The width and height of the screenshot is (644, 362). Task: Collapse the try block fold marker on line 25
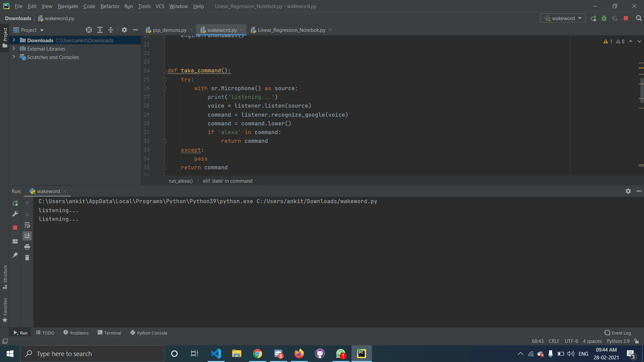[x=165, y=80]
